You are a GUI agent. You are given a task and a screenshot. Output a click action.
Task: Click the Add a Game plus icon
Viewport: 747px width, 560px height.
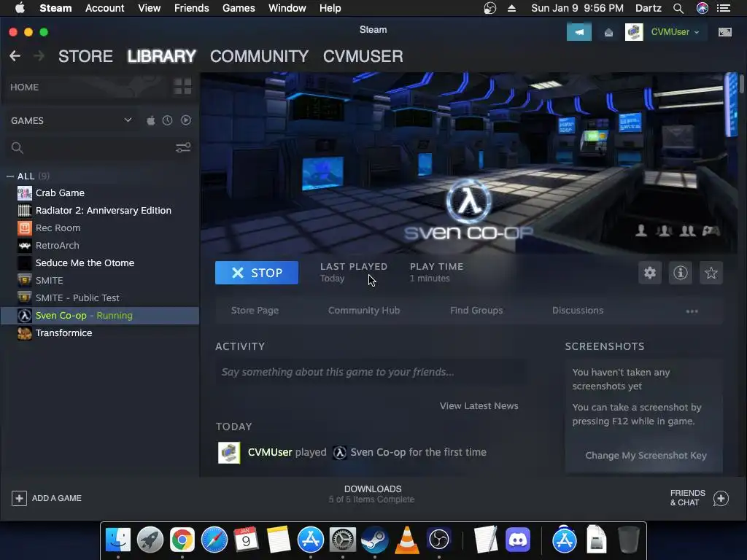click(x=19, y=498)
